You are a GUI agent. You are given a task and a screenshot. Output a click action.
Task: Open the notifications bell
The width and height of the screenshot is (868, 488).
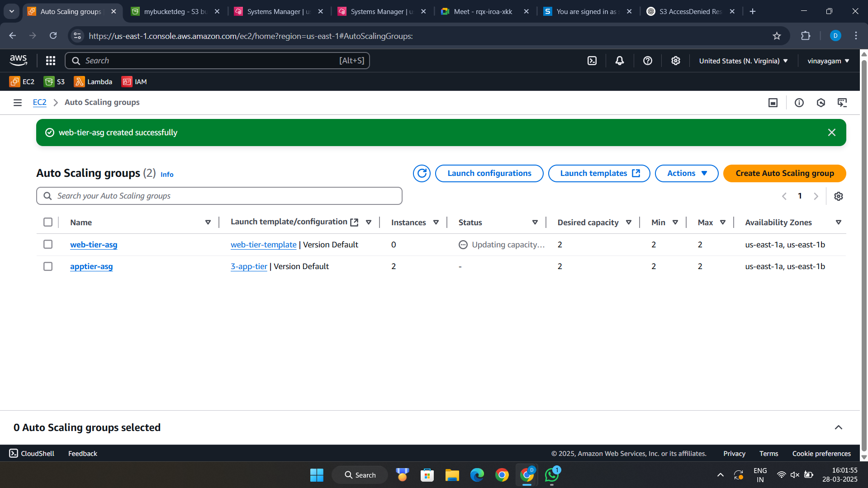[x=620, y=61]
